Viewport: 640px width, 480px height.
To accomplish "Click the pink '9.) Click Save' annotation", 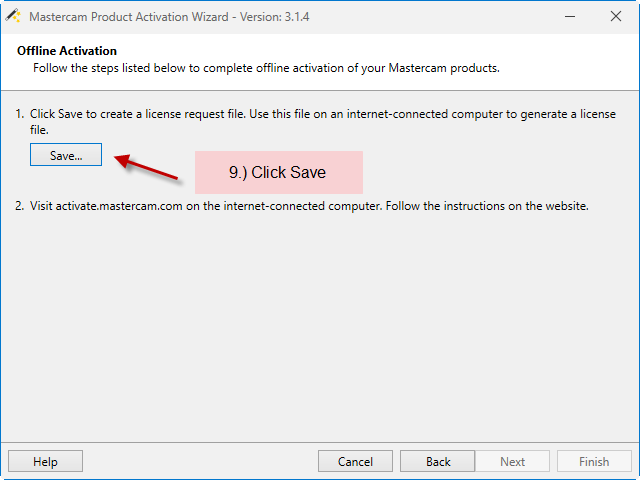I will tap(279, 172).
